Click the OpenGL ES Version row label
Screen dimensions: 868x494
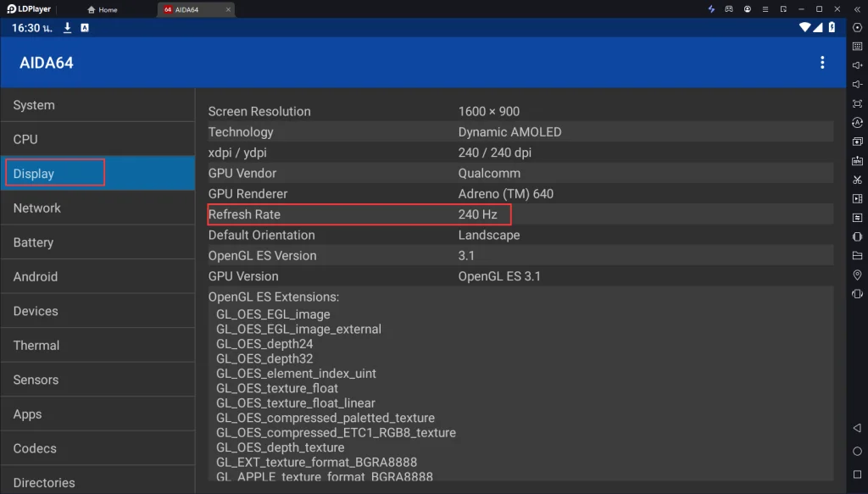(262, 256)
